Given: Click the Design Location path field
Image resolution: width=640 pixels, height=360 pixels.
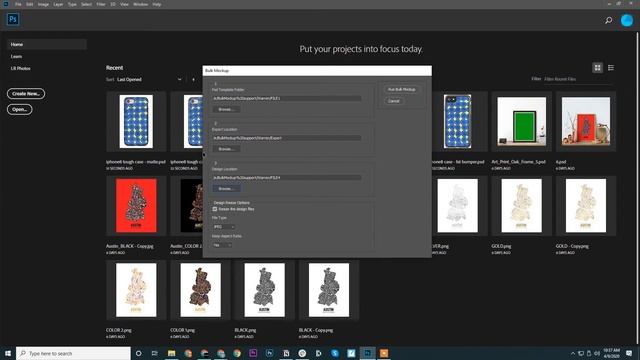Looking at the screenshot, I should (287, 178).
